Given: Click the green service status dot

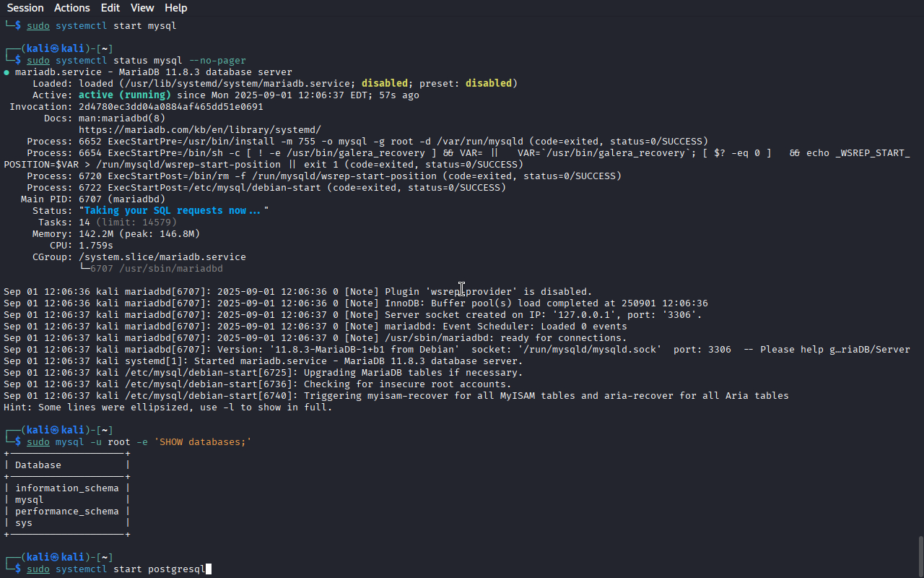Looking at the screenshot, I should tap(6, 72).
